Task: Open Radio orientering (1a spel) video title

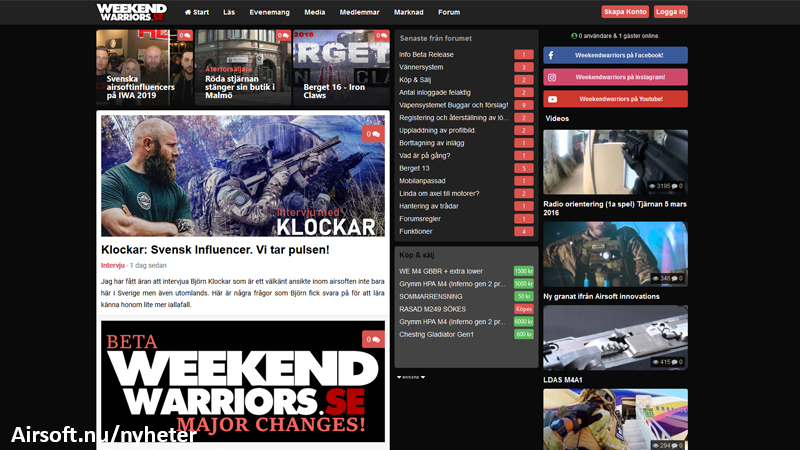Action: pyautogui.click(x=615, y=208)
